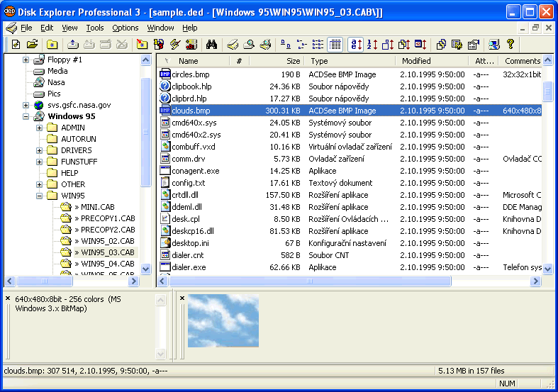Click the sort by date calendar icon
This screenshot has width=558, height=392.
tap(420, 45)
